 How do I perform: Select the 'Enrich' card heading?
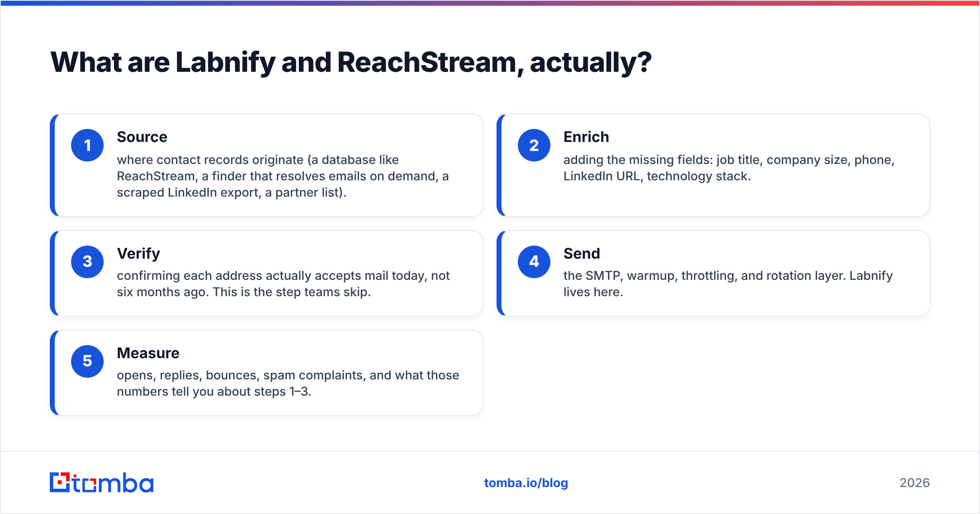pos(586,137)
